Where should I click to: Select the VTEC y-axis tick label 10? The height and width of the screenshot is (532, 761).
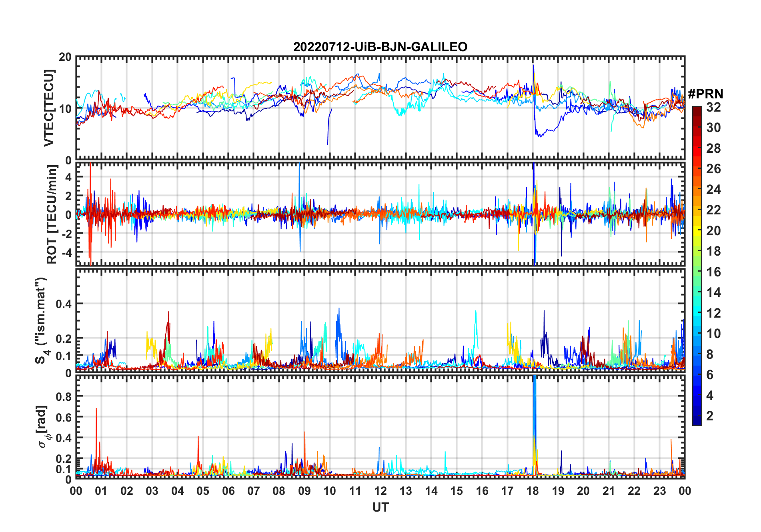(x=65, y=108)
